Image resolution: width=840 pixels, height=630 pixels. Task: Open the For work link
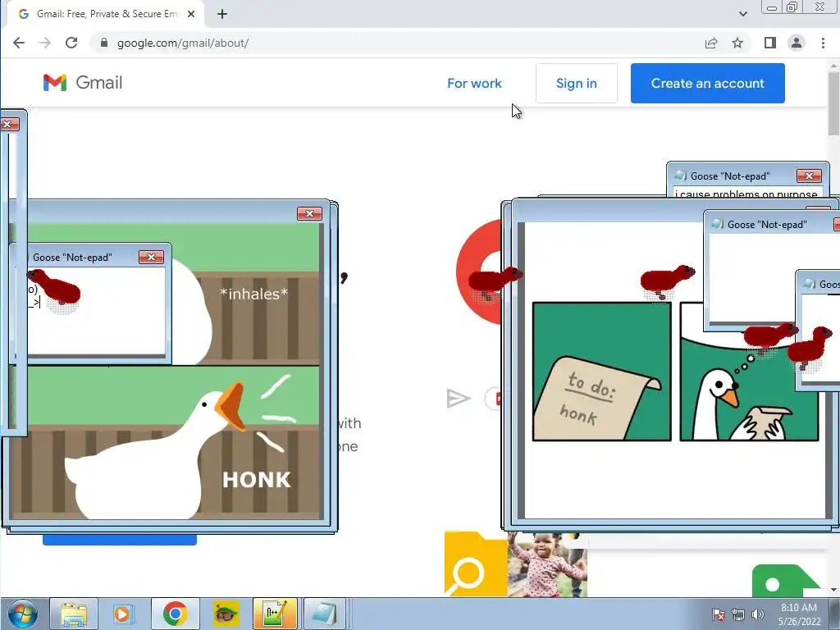pyautogui.click(x=474, y=83)
